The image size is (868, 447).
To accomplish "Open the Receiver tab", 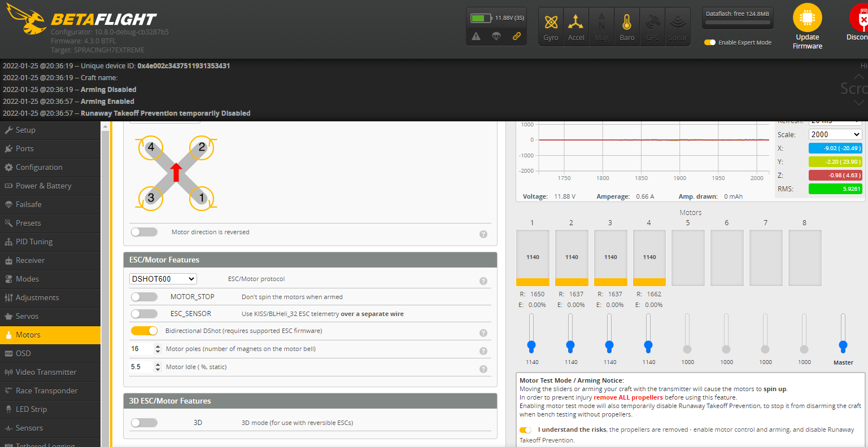I will [50, 260].
